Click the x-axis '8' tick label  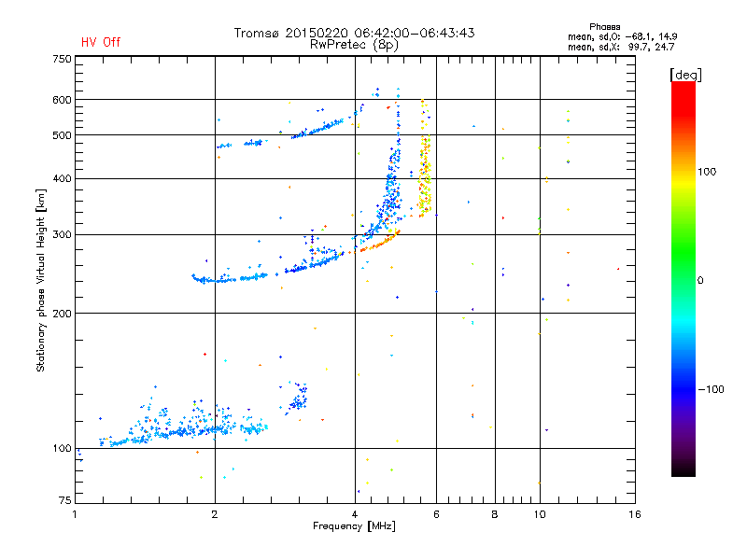pyautogui.click(x=495, y=514)
